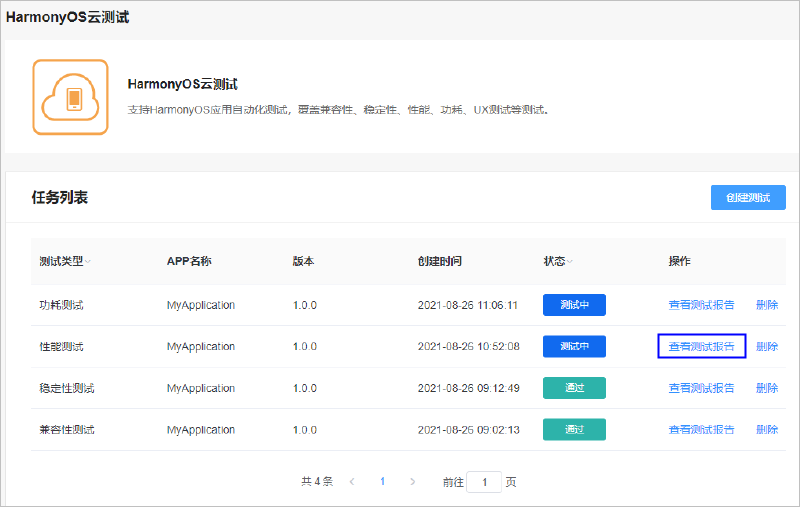
Task: Focus the 前往 page number input
Action: coord(484,482)
